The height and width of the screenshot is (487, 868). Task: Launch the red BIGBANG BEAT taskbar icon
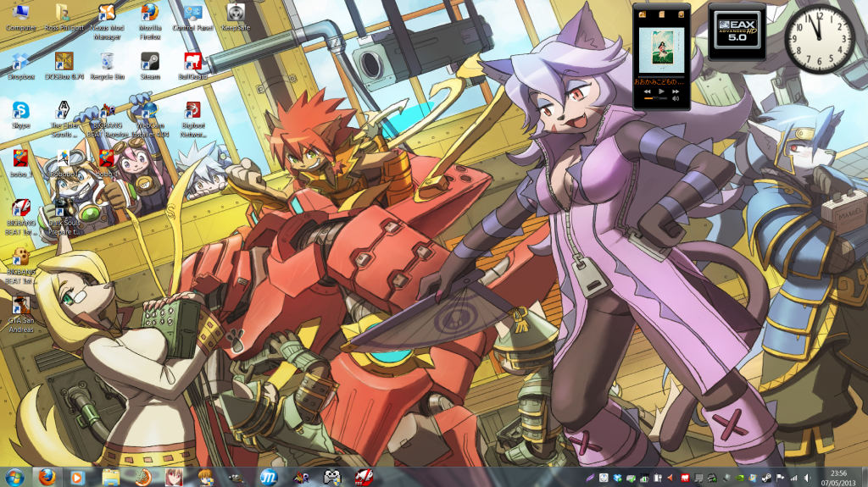(x=364, y=477)
